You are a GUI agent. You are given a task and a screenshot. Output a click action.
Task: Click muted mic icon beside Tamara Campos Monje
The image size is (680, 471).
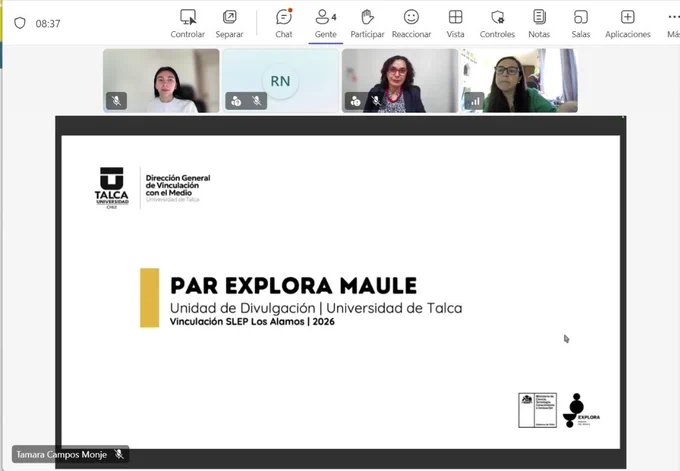(119, 454)
